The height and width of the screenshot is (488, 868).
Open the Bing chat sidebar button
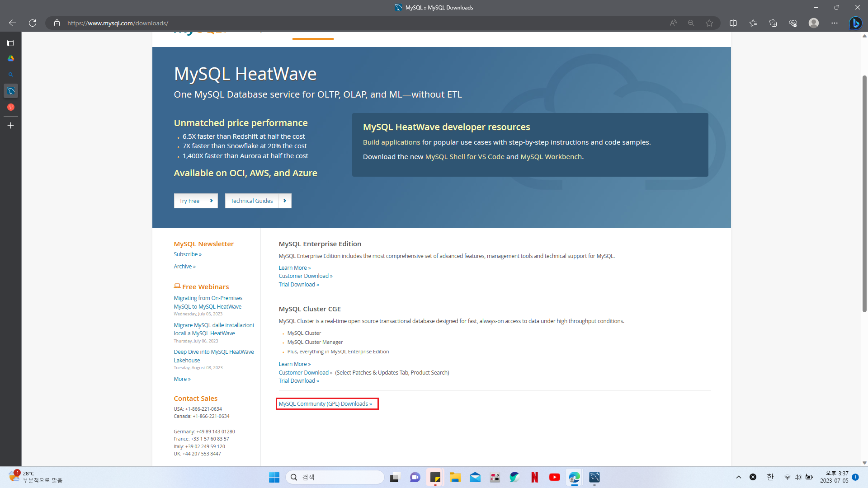coord(855,23)
